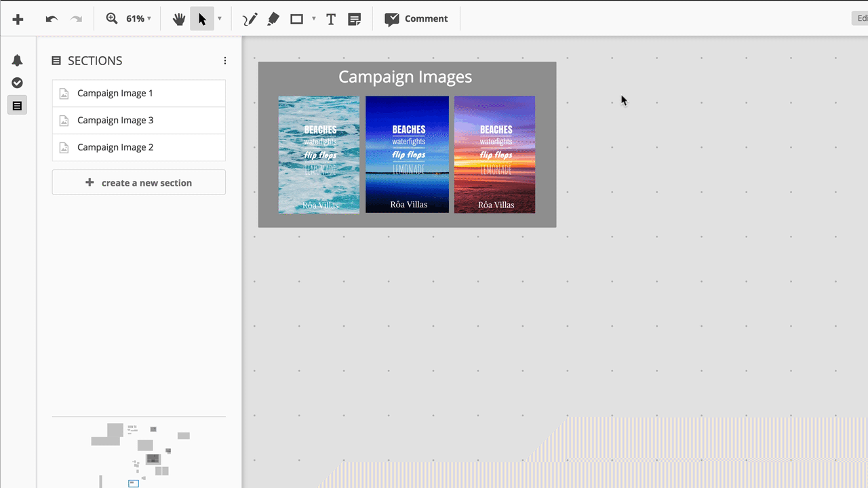Activate the Pen drawing tool

coord(249,18)
